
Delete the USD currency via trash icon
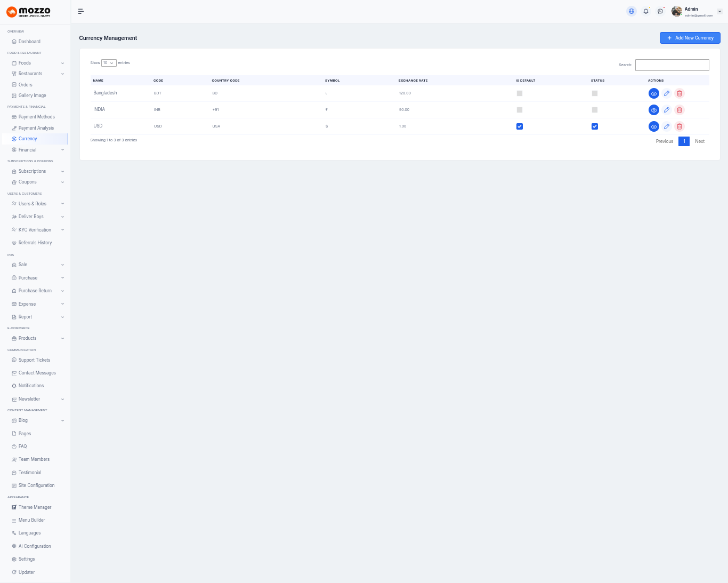pyautogui.click(x=679, y=126)
